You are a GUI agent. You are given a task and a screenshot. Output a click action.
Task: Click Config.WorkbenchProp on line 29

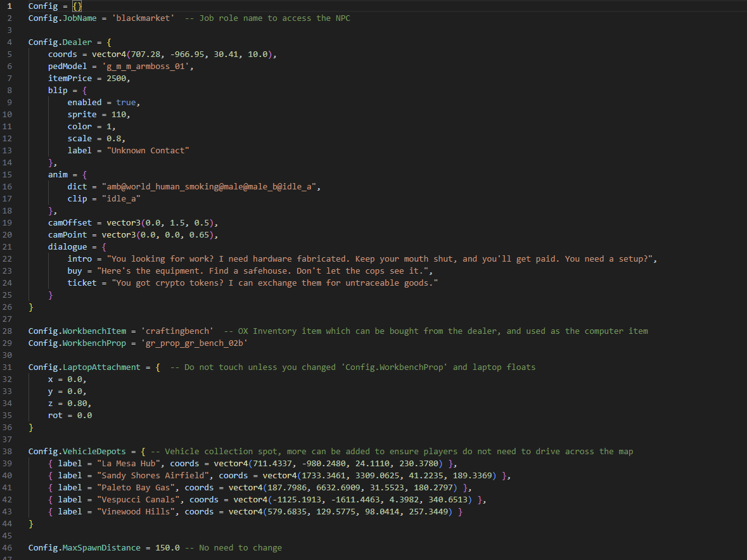pyautogui.click(x=77, y=343)
